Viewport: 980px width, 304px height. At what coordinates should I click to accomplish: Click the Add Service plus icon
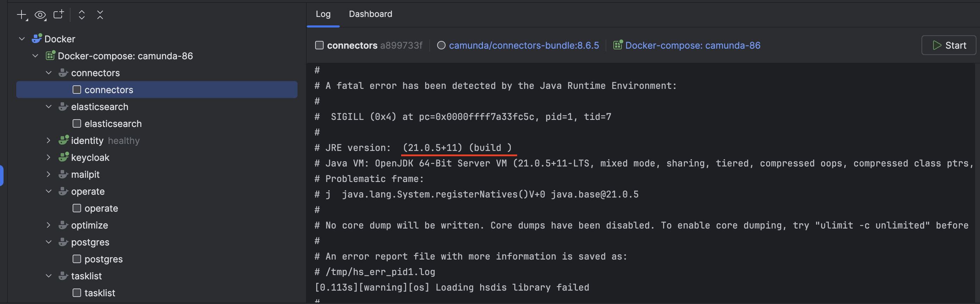[22, 15]
